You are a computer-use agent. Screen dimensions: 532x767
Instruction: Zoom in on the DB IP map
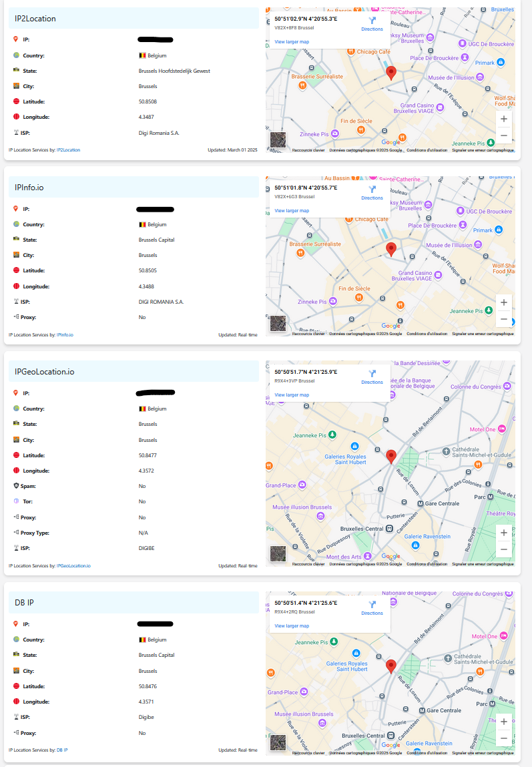click(x=504, y=722)
